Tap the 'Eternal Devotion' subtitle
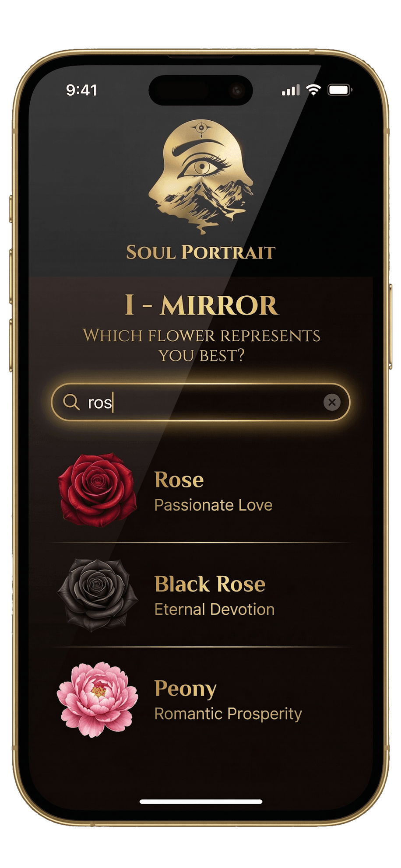This screenshot has height=868, width=401. click(214, 609)
